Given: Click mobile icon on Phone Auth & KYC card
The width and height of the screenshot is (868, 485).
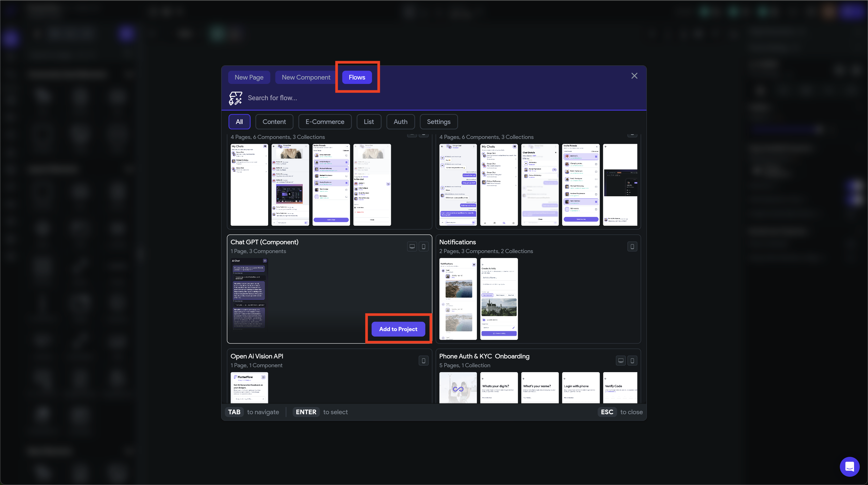Looking at the screenshot, I should pos(632,361).
